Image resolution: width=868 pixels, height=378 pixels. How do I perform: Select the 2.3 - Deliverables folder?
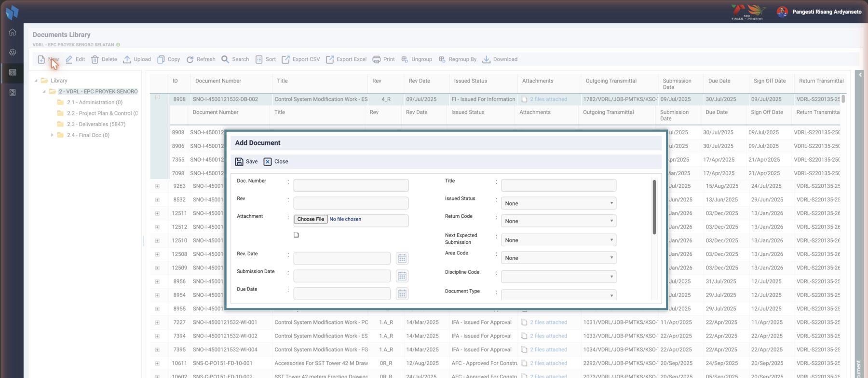96,124
